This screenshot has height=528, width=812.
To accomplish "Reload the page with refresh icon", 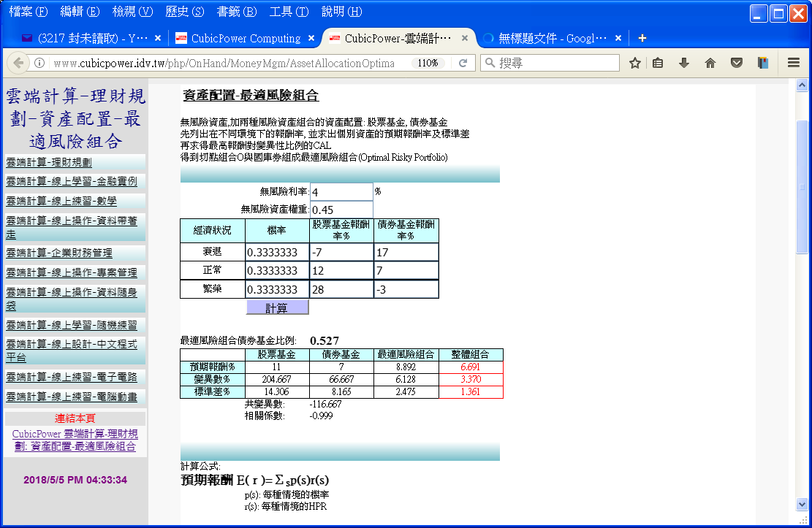I will pyautogui.click(x=463, y=63).
